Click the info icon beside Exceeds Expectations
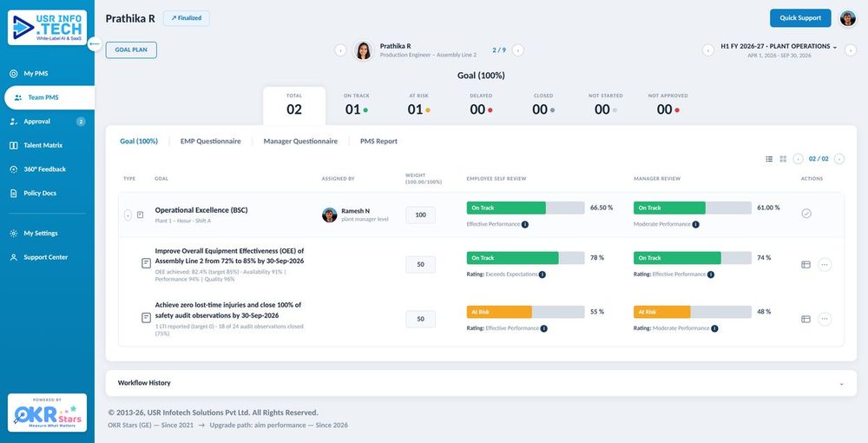Viewport: 868px width, 443px height. point(542,274)
